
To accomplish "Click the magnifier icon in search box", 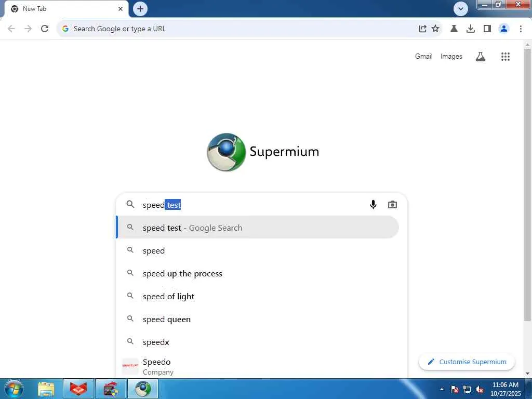I will point(130,204).
